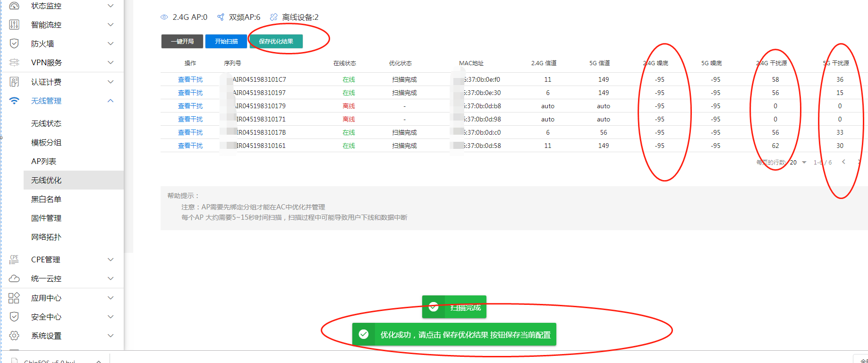Click the 一键开局 button

coord(182,42)
